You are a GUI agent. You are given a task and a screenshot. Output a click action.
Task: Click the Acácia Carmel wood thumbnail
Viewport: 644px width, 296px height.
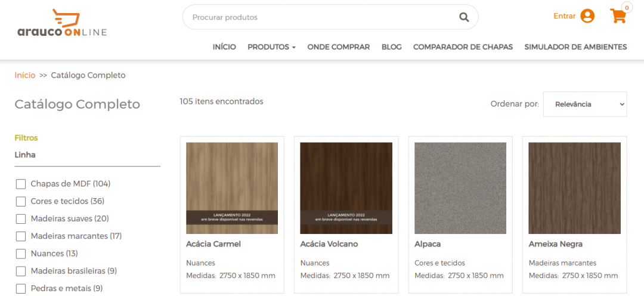coord(232,188)
